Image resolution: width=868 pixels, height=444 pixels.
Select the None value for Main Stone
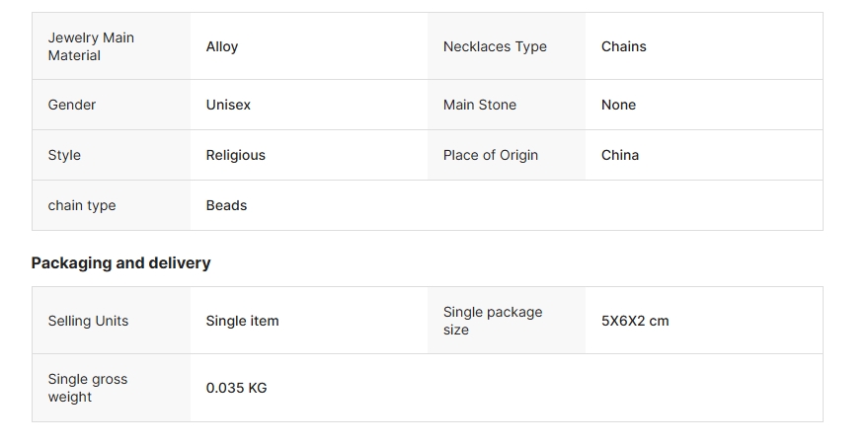618,105
